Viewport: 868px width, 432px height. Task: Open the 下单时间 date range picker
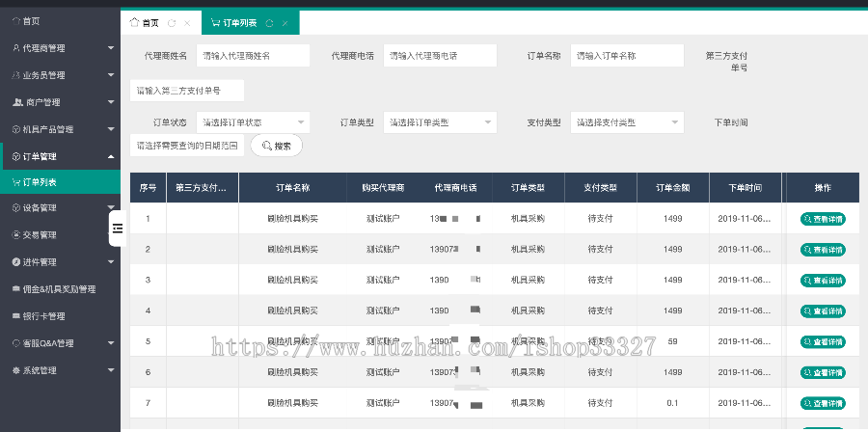(x=187, y=146)
